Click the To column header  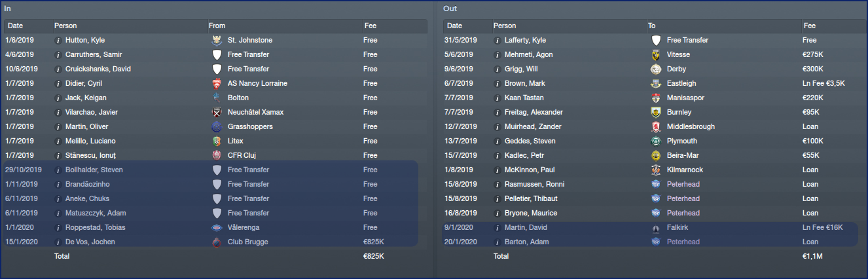coord(652,26)
